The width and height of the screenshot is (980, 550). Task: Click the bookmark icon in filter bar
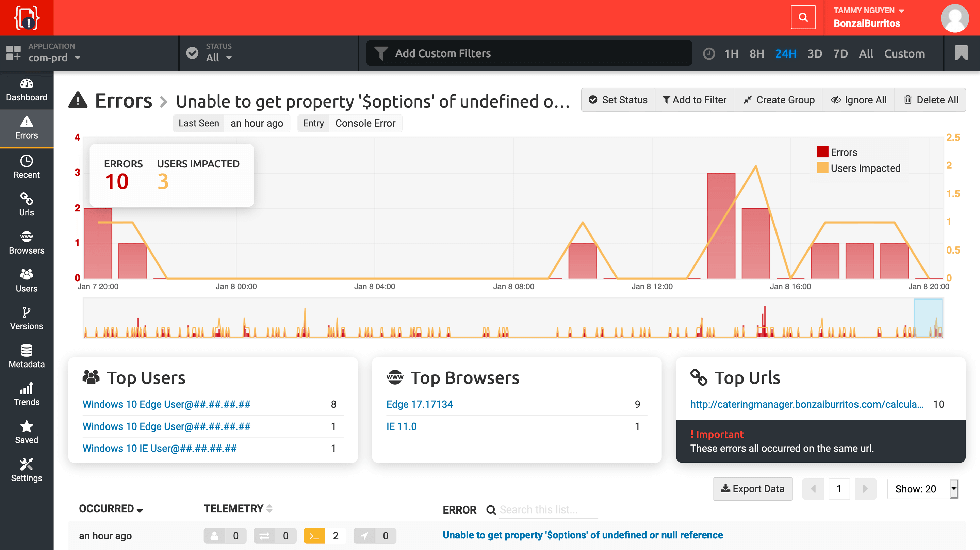[x=961, y=53]
